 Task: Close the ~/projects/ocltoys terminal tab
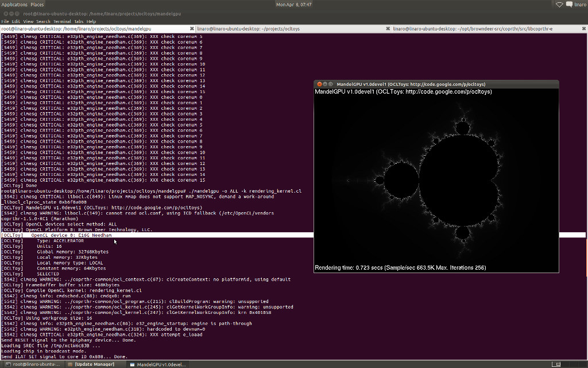[388, 28]
